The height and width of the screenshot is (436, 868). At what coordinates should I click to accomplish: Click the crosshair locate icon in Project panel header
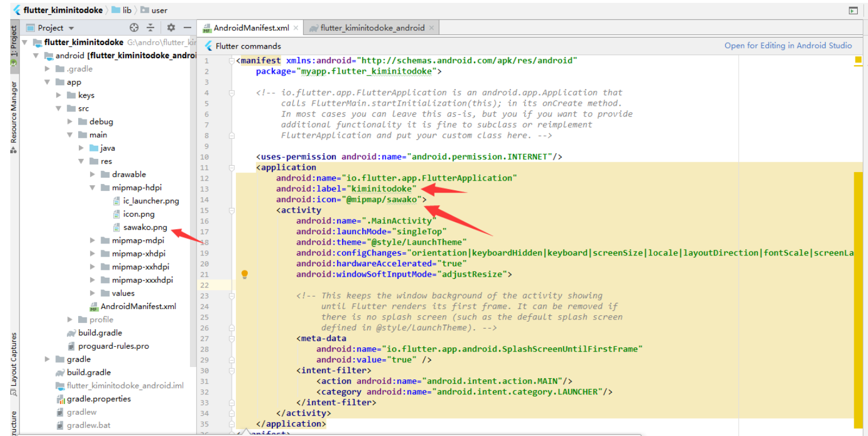(134, 27)
